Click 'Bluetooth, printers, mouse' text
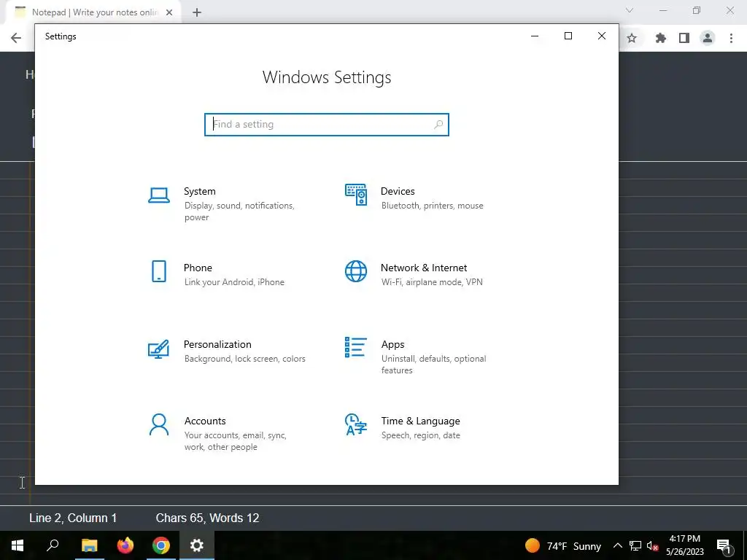The image size is (747, 560). tap(432, 206)
